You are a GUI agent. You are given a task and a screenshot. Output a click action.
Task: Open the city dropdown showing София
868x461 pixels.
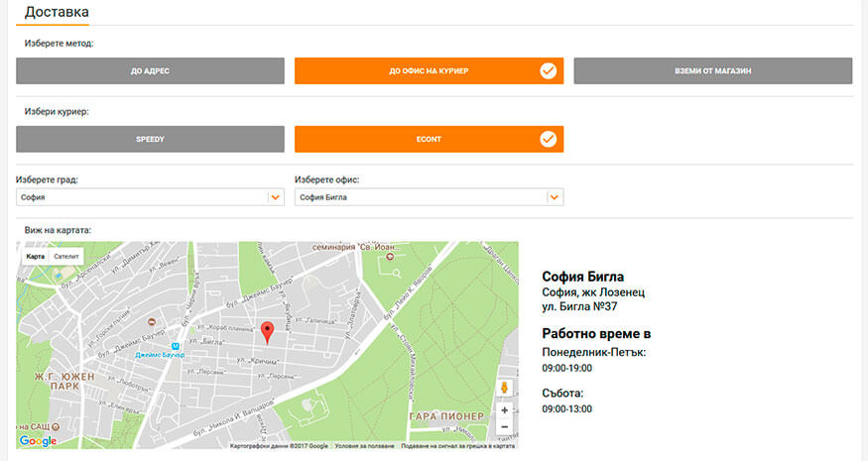[150, 197]
